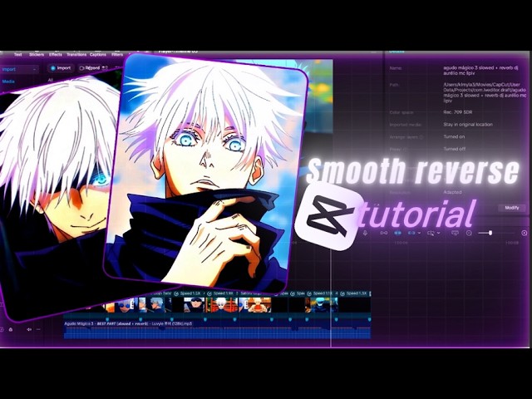This screenshot has height=399, width=532.
Task: Click the Turned on arrange layers value
Action: pyautogui.click(x=454, y=136)
